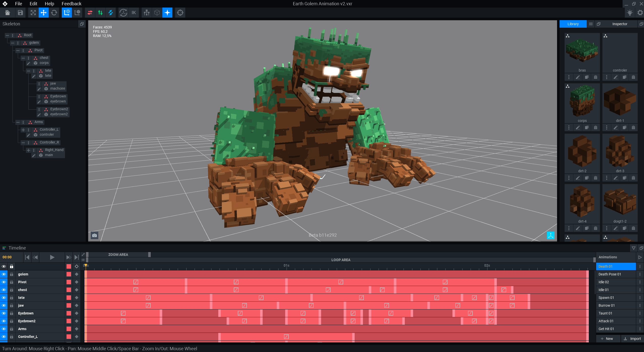Click the Save file icon
644x352 pixels.
(20, 13)
